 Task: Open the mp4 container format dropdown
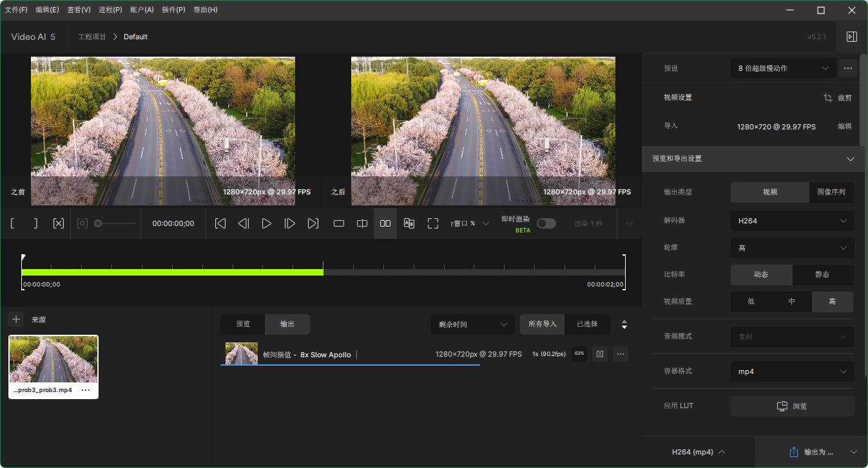point(793,371)
